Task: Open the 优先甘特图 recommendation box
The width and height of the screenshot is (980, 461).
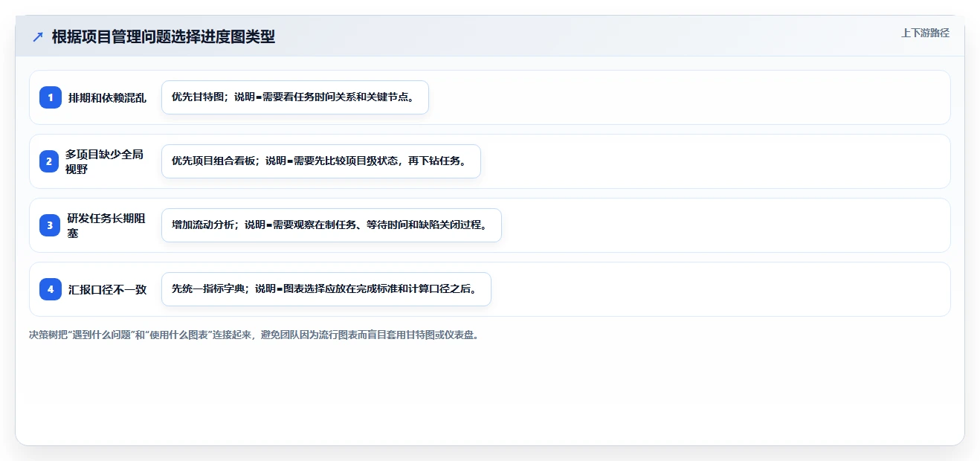Action: pyautogui.click(x=295, y=97)
